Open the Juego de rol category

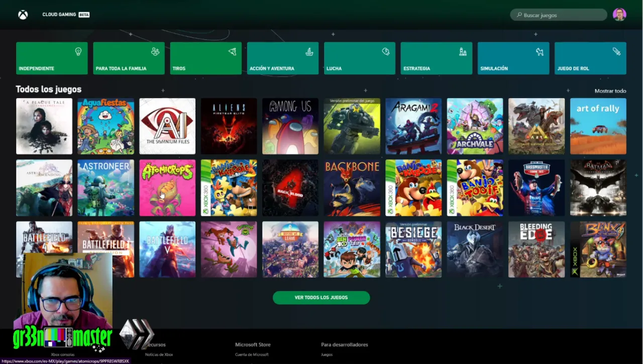(x=590, y=58)
